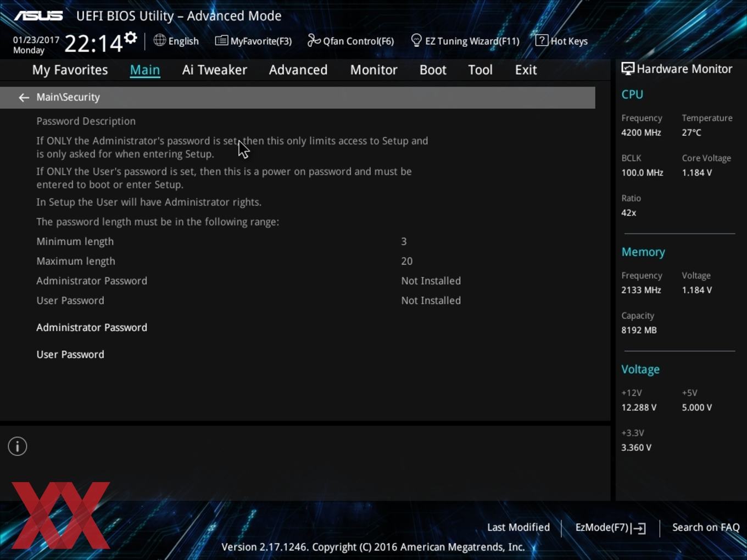Click the Ratio 42x value
Screen dimensions: 747x560
click(x=628, y=212)
